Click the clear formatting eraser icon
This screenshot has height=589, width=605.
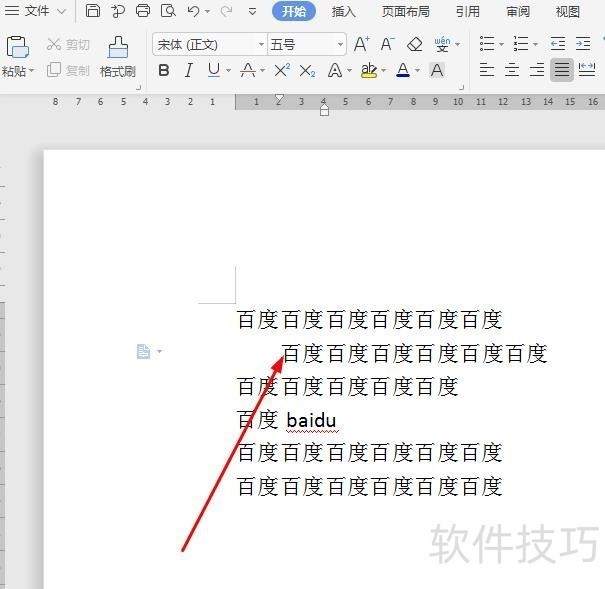(x=415, y=44)
